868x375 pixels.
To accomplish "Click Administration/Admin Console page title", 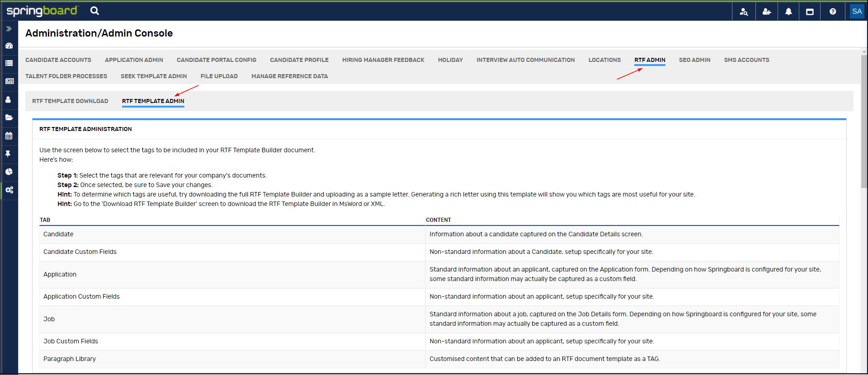I will [99, 33].
